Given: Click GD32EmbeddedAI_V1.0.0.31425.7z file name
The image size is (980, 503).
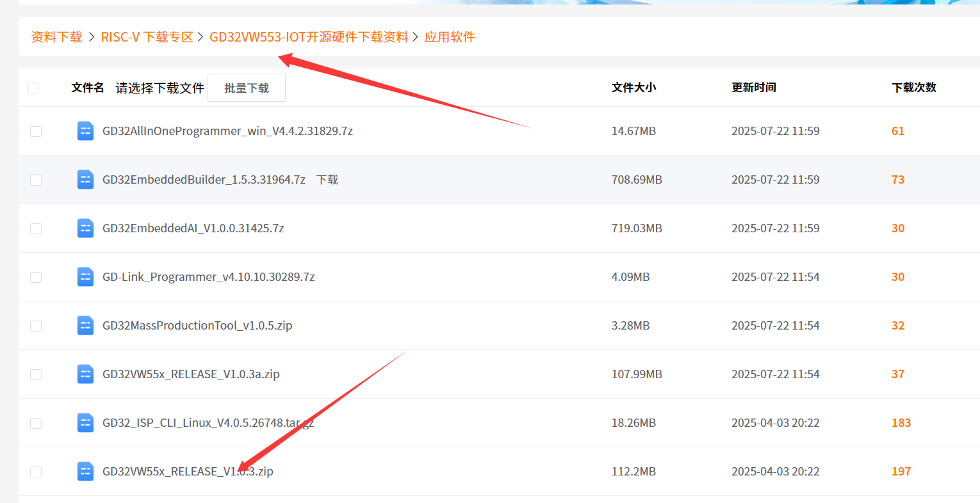Looking at the screenshot, I should [193, 228].
